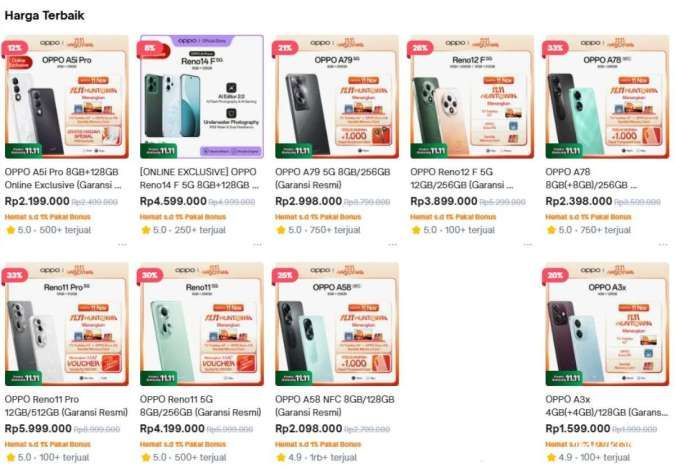
Task: Click the OPPO A79 5G product image
Action: coord(337,97)
